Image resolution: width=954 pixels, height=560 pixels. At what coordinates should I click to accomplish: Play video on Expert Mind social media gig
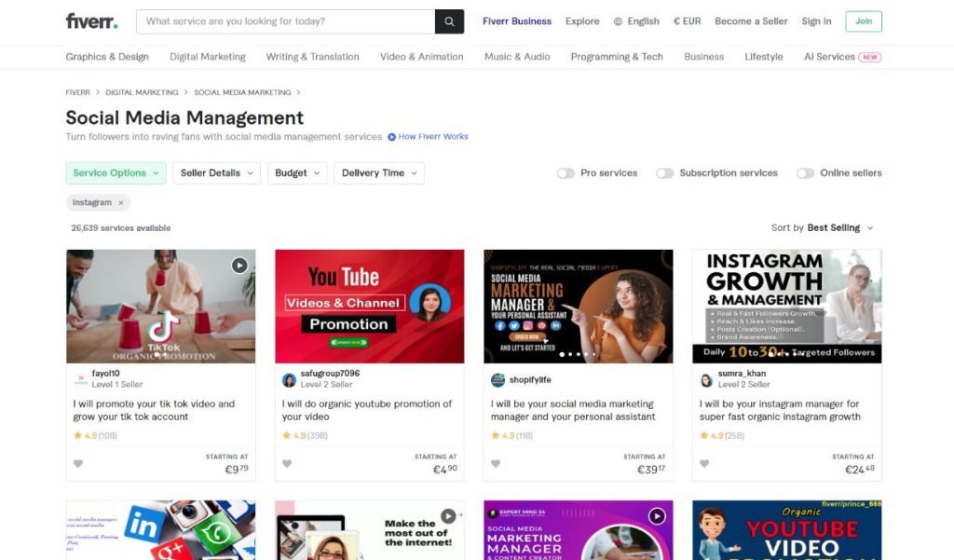coord(657,516)
